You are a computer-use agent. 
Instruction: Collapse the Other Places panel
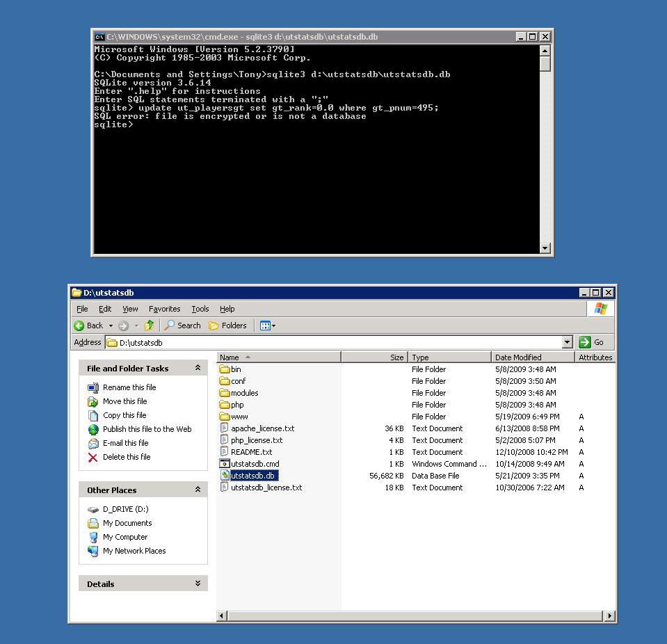198,490
